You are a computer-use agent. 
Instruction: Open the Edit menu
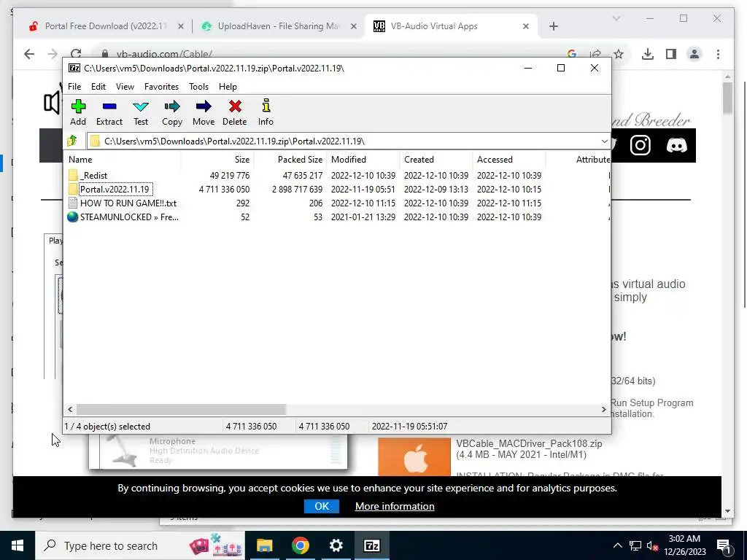98,87
